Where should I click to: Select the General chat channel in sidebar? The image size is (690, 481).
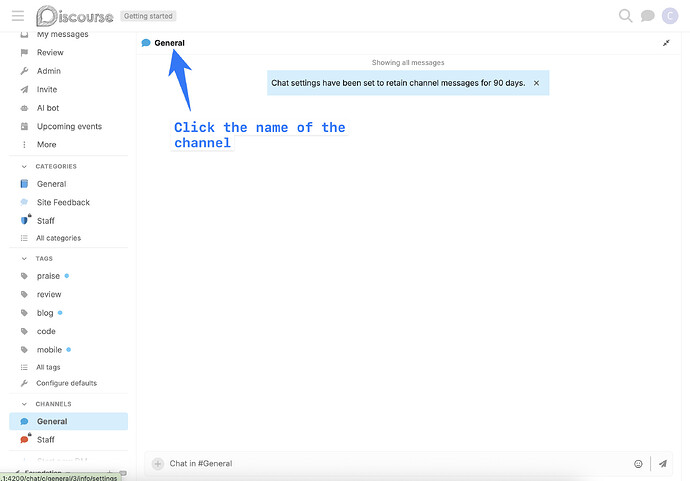pos(68,421)
